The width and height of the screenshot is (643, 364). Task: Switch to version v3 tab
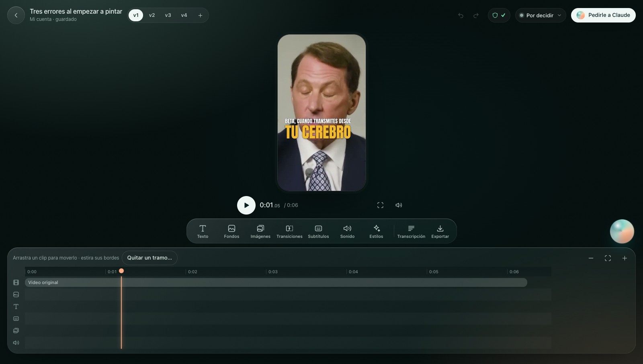tap(168, 15)
